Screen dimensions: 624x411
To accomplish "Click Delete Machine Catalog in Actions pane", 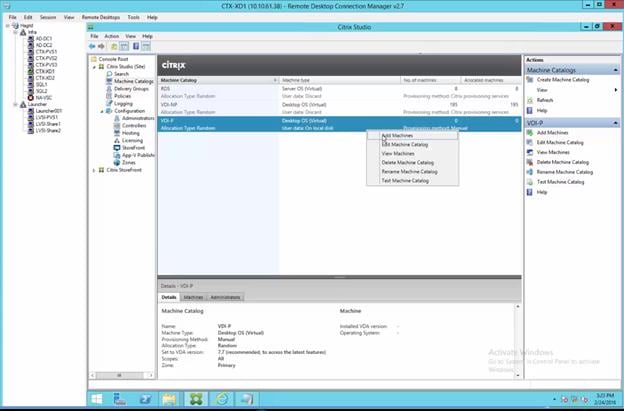I will (563, 162).
